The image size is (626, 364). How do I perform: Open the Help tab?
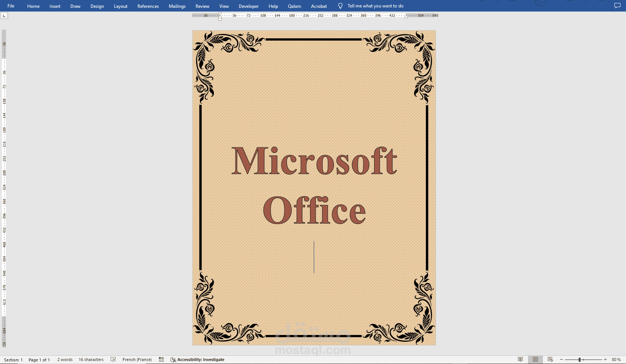click(x=273, y=6)
